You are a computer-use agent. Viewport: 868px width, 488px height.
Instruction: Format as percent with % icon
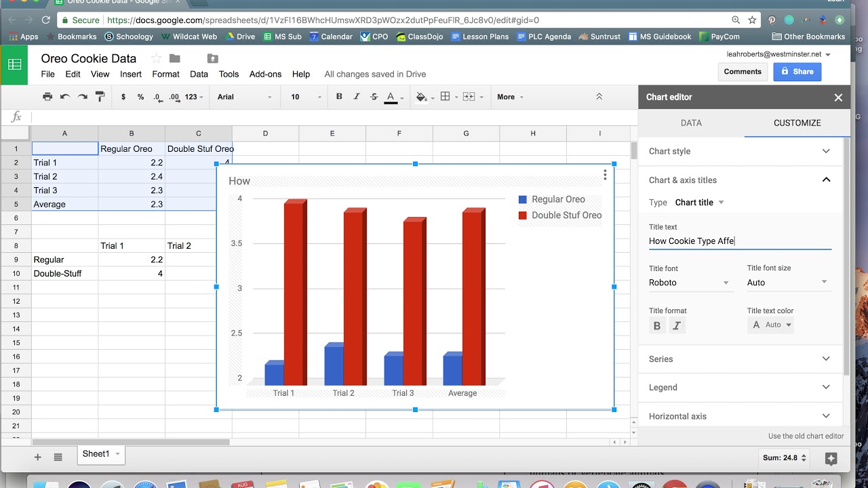click(140, 97)
